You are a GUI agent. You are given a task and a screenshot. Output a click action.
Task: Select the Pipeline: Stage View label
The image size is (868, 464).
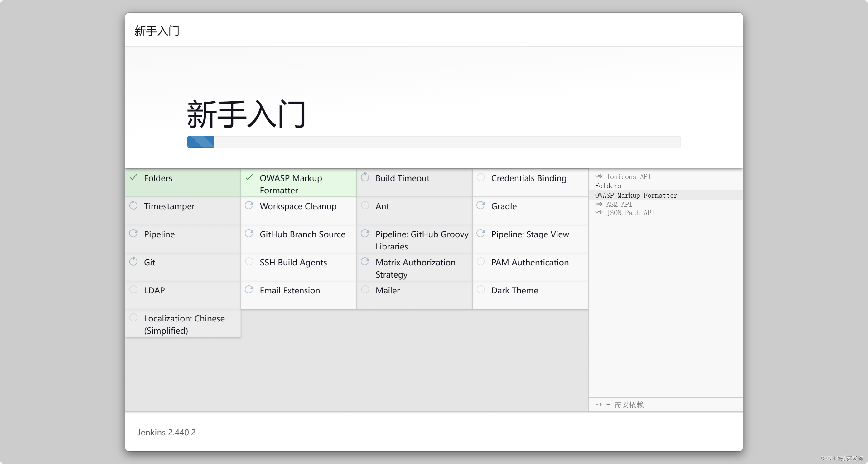pos(530,234)
